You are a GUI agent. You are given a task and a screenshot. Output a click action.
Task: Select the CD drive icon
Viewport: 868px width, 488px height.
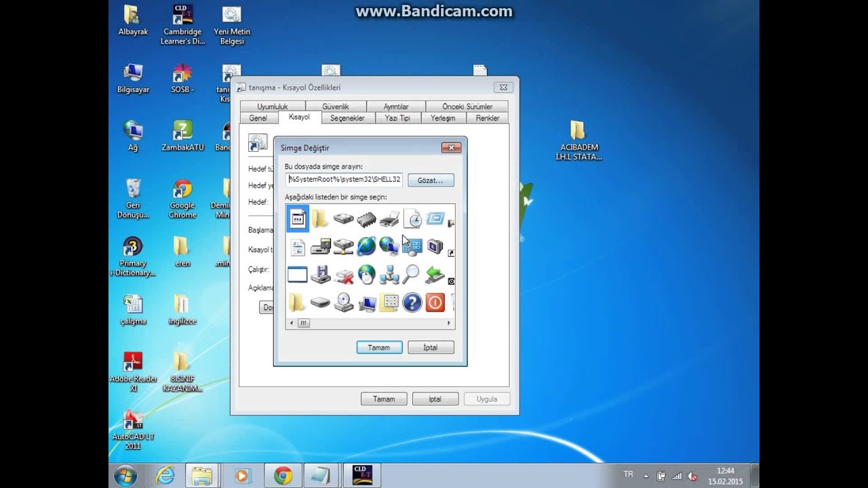point(343,302)
